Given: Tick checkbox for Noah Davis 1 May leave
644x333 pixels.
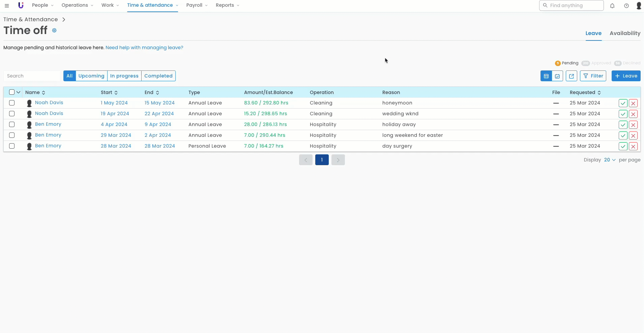Looking at the screenshot, I should point(12,103).
